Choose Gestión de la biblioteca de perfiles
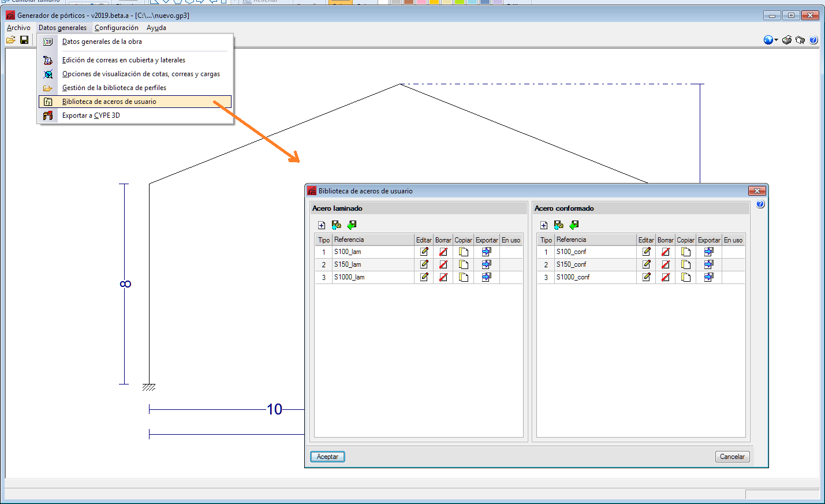The image size is (825, 504). click(135, 88)
